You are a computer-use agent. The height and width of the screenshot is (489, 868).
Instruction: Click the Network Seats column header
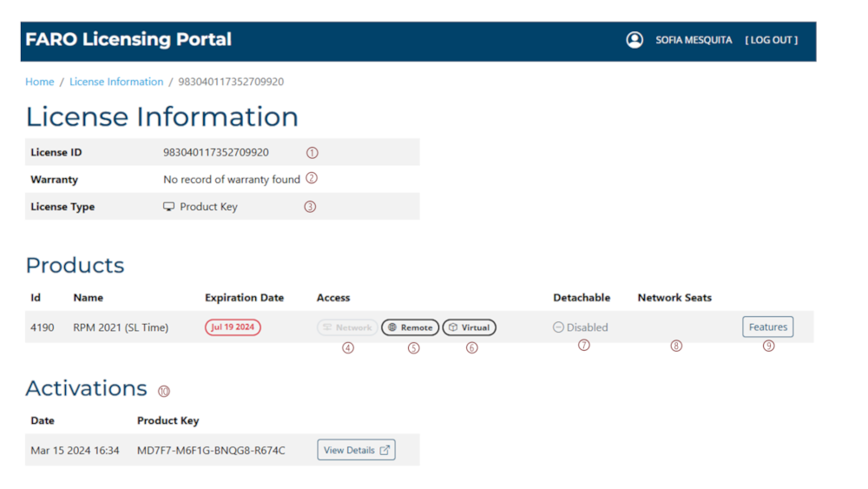click(674, 297)
